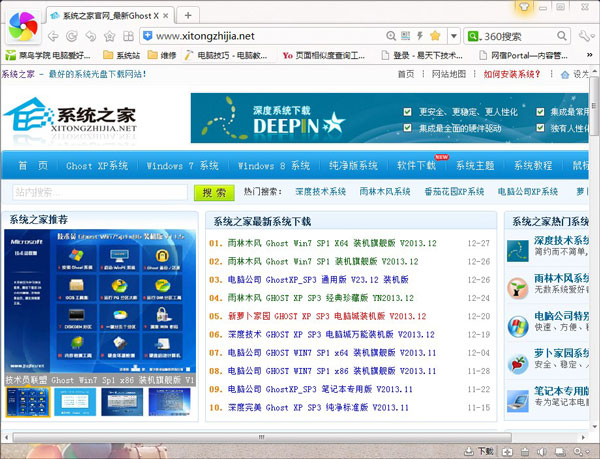Click the 笔记本专用 laptop icon
This screenshot has height=459, width=600.
[517, 401]
